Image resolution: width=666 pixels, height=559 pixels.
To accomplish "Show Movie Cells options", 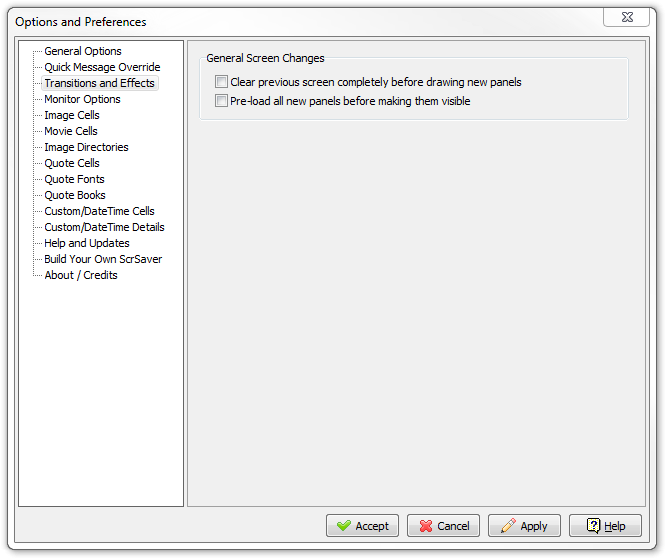I will pyautogui.click(x=71, y=131).
